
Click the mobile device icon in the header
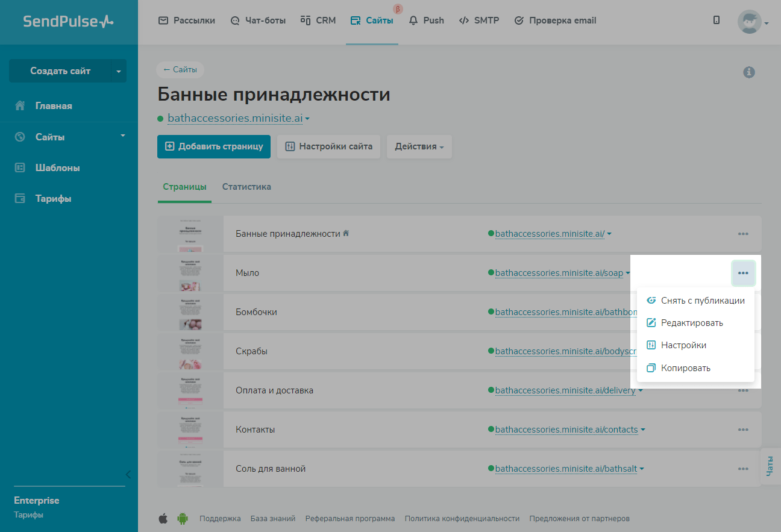click(x=716, y=20)
